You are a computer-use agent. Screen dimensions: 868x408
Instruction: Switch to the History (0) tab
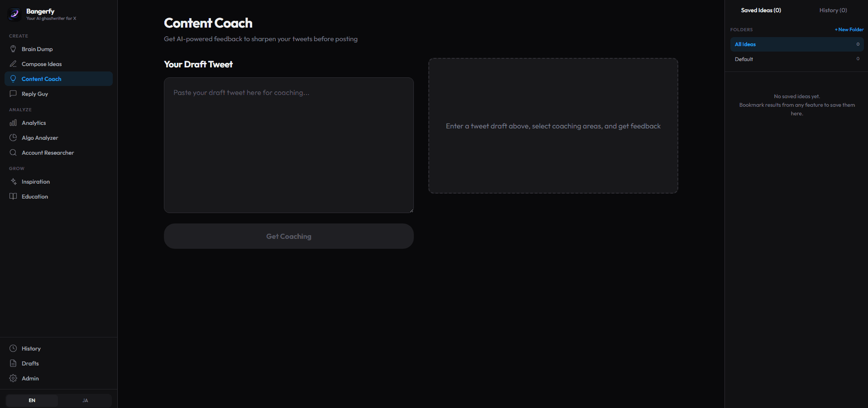tap(833, 10)
